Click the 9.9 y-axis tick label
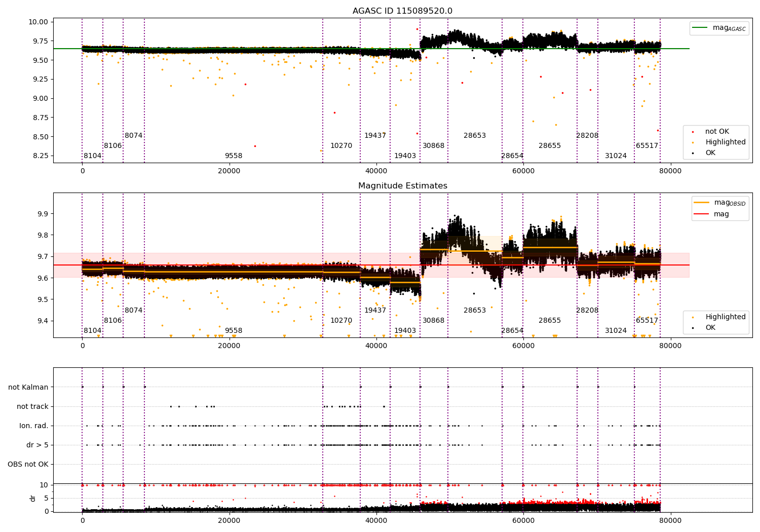 [x=43, y=214]
